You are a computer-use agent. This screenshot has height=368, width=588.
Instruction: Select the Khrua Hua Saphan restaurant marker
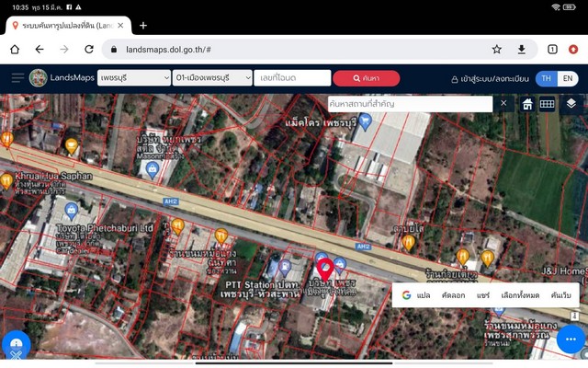coord(6,182)
